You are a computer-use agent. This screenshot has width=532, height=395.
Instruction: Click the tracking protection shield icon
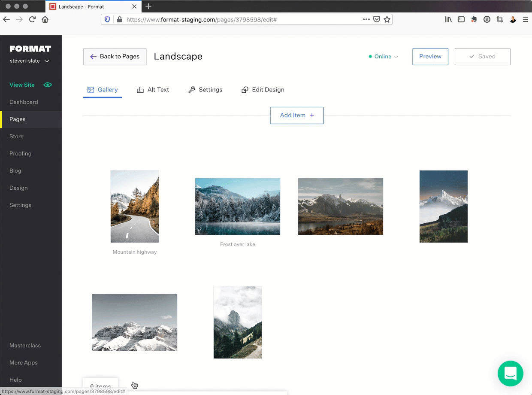click(x=107, y=19)
